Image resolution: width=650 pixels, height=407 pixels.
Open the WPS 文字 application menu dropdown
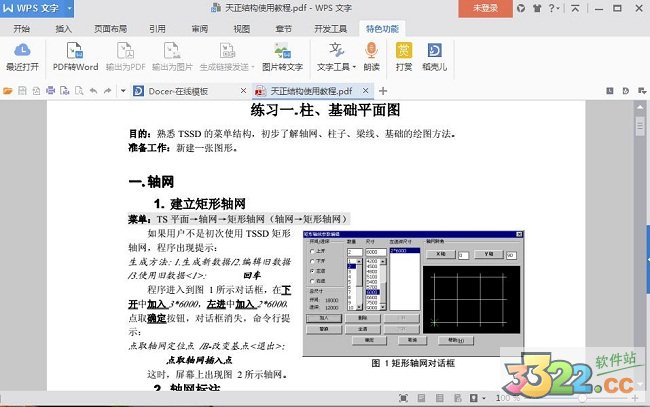[x=69, y=8]
